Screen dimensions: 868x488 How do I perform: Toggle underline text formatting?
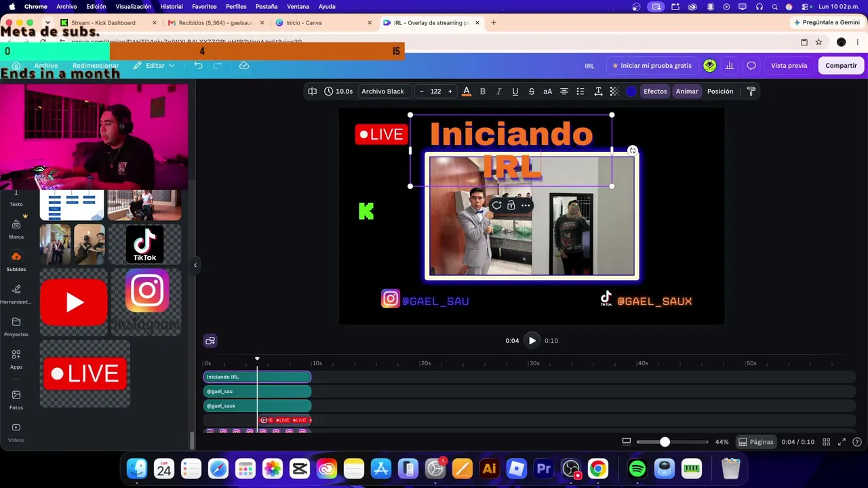(x=515, y=91)
